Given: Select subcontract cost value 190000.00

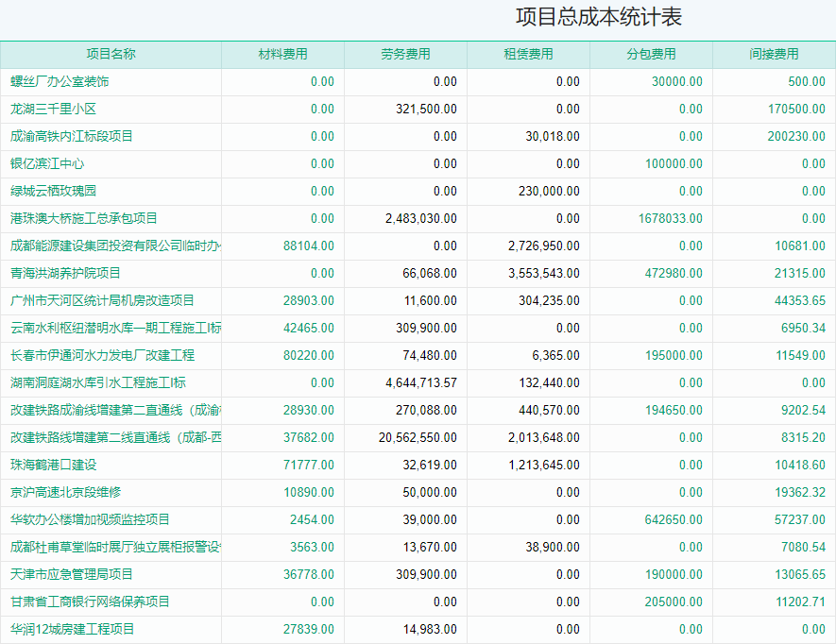Looking at the screenshot, I should 674,574.
